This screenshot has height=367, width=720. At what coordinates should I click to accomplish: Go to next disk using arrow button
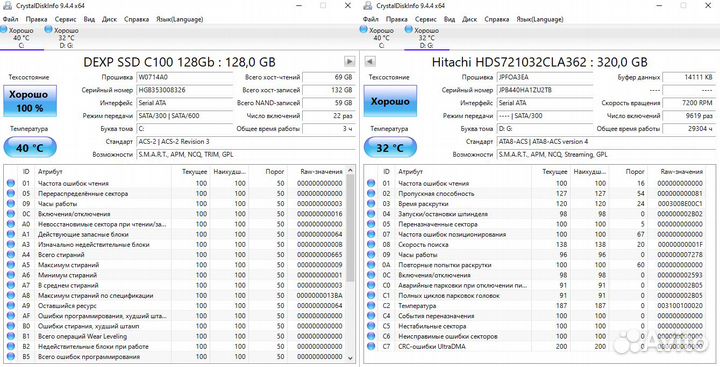(x=349, y=62)
